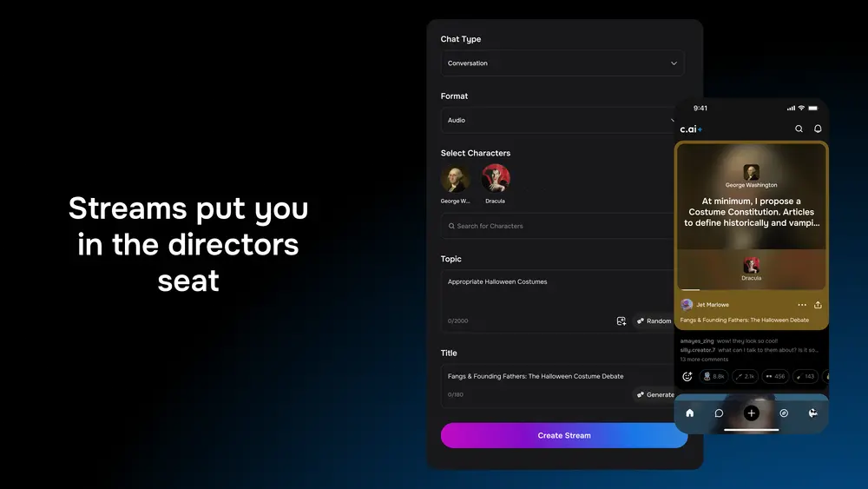The width and height of the screenshot is (868, 489).
Task: Open the discover compass icon in navigation
Action: pos(784,413)
